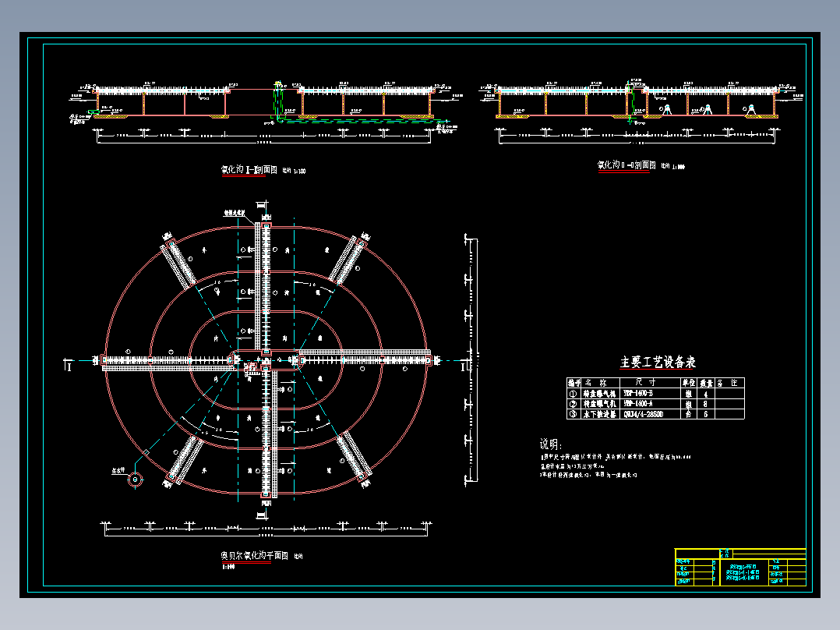The width and height of the screenshot is (840, 630).
Task: Select the 氧化沟 I-I剖面图 section title
Action: coord(249,170)
